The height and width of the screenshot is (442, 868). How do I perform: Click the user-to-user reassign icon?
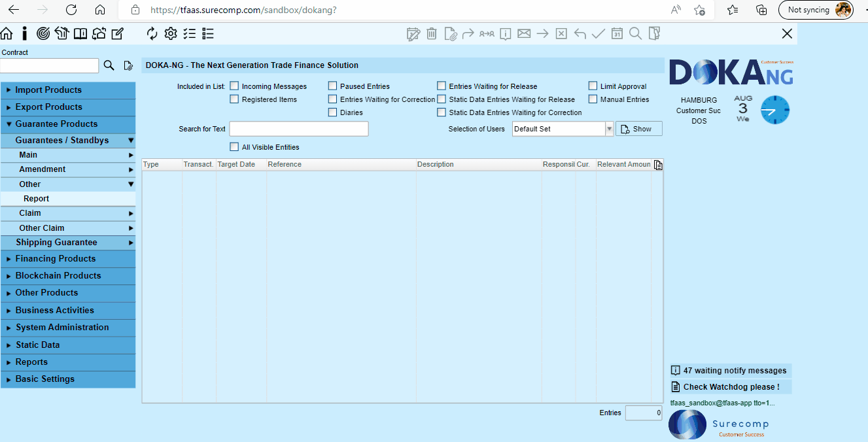[x=487, y=34]
